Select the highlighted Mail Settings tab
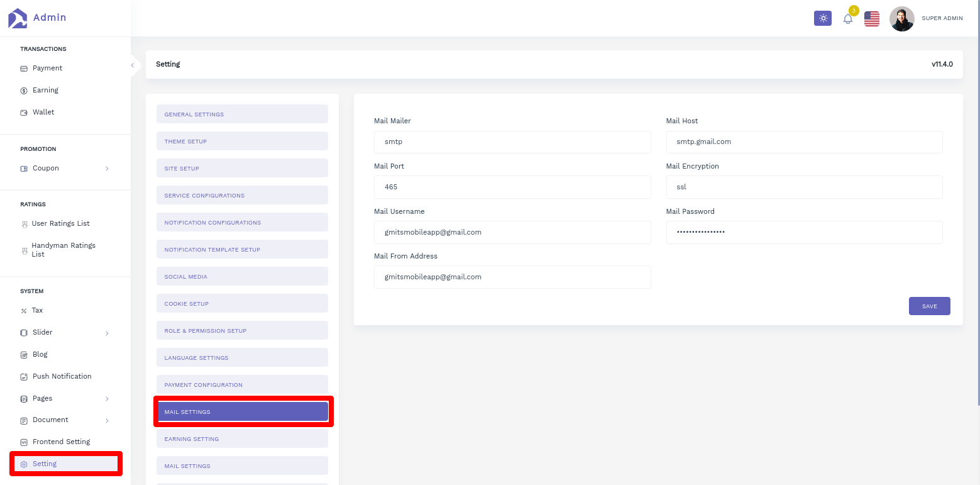980x485 pixels. (x=242, y=411)
